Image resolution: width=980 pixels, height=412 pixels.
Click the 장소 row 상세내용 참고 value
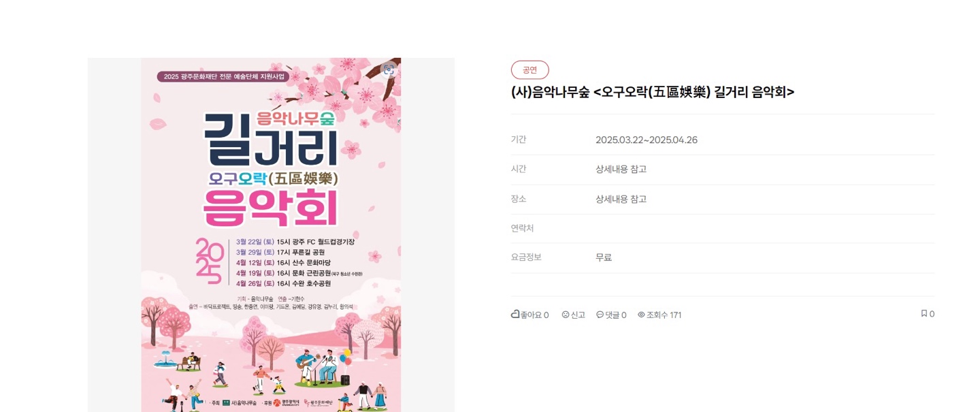(x=621, y=199)
